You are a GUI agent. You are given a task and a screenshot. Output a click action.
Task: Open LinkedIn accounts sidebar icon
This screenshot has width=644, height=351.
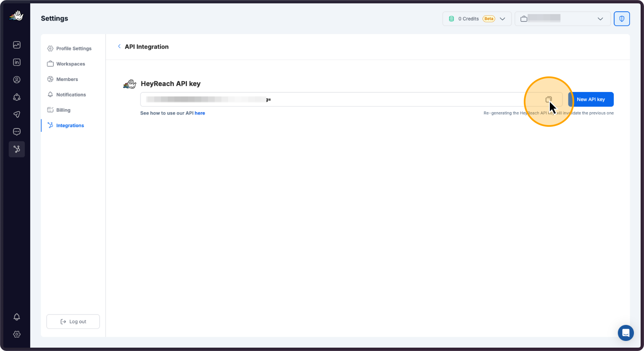coord(17,62)
